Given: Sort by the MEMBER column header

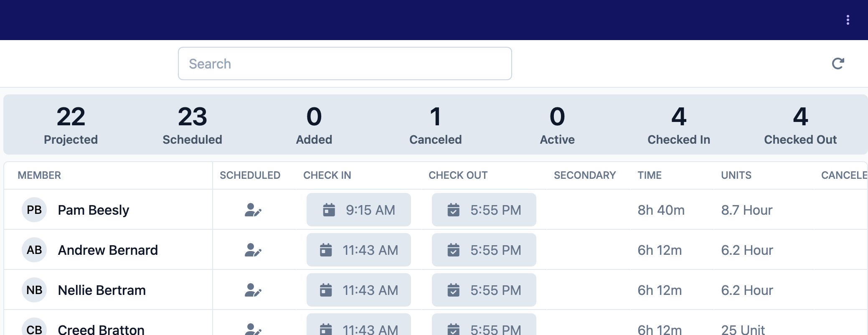Looking at the screenshot, I should point(39,175).
